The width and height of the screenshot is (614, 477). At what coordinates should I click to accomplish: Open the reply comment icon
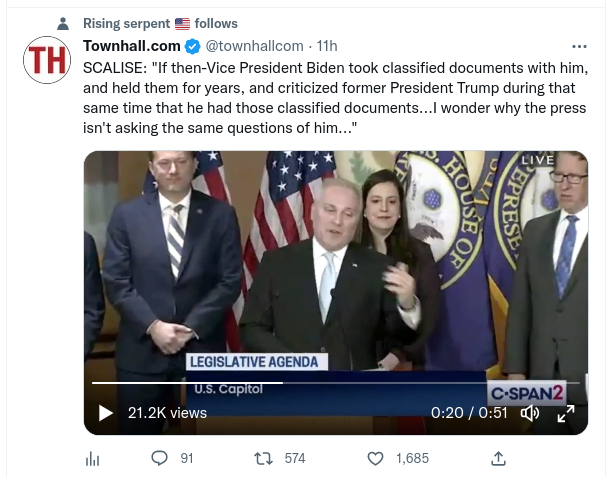[x=159, y=458]
